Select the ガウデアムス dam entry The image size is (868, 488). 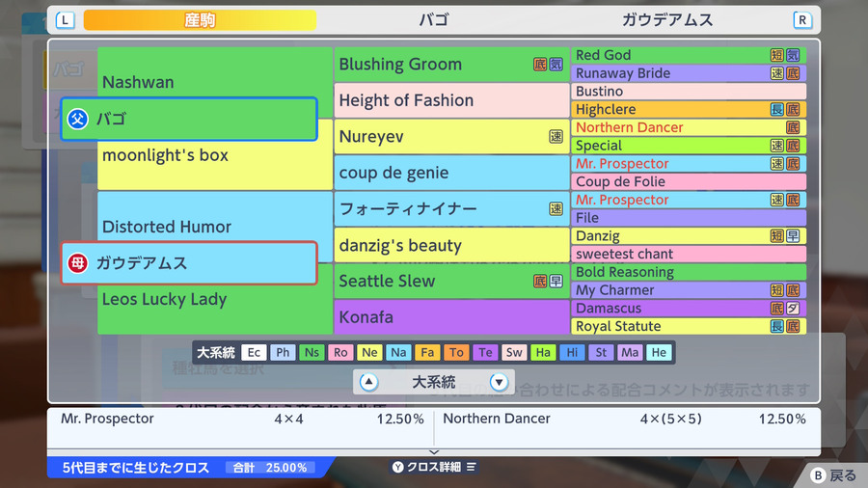[x=189, y=263]
